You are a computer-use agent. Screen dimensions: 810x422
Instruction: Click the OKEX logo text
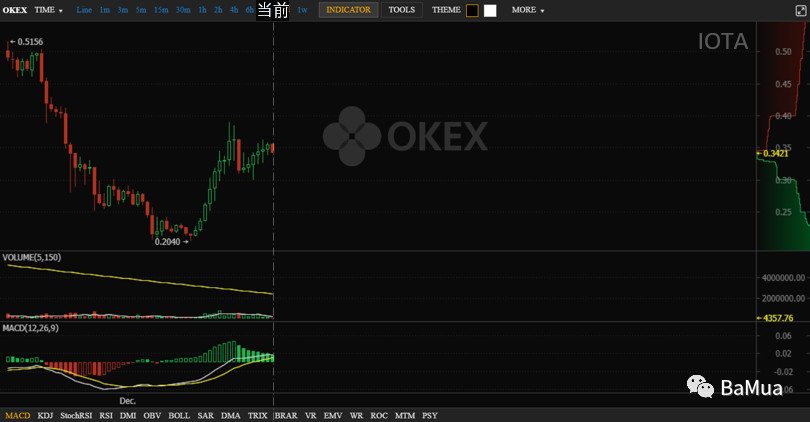[x=14, y=10]
